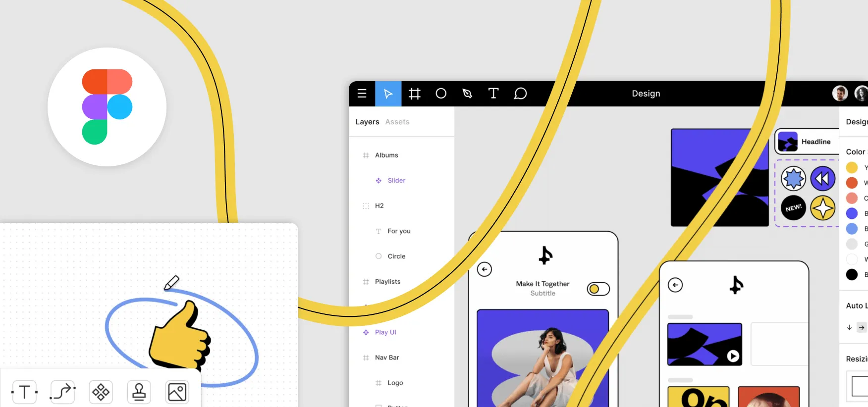Select the FigJam connector arrow tool

coord(63,392)
